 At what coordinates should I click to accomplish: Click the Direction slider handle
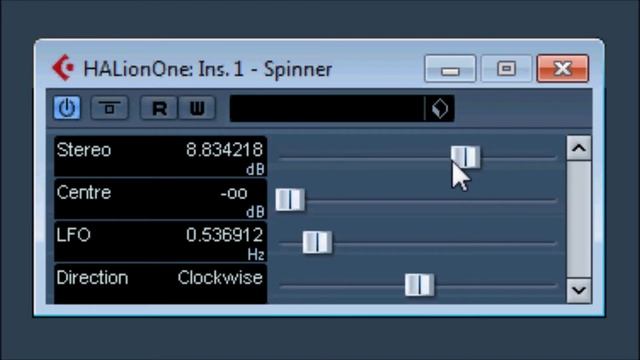(x=419, y=284)
